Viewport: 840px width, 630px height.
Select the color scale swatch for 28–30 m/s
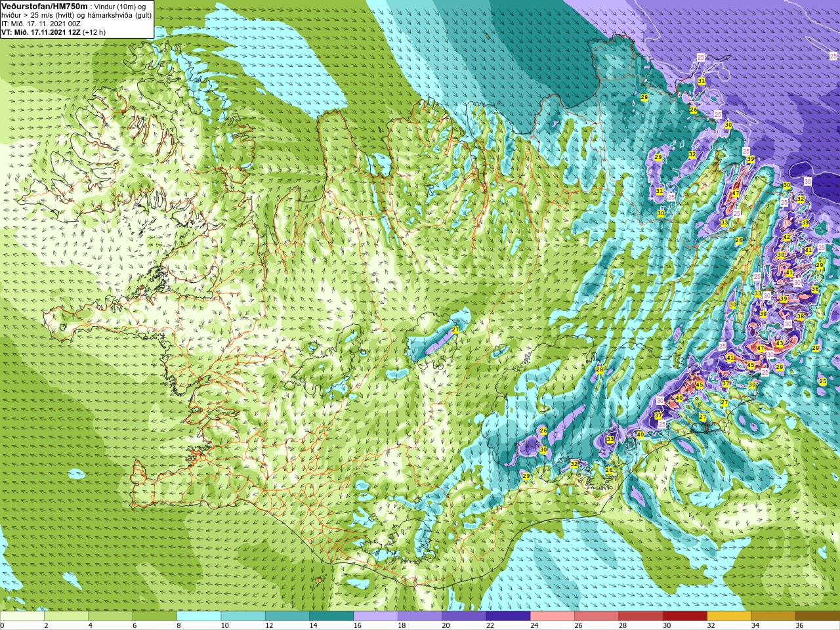pos(640,616)
